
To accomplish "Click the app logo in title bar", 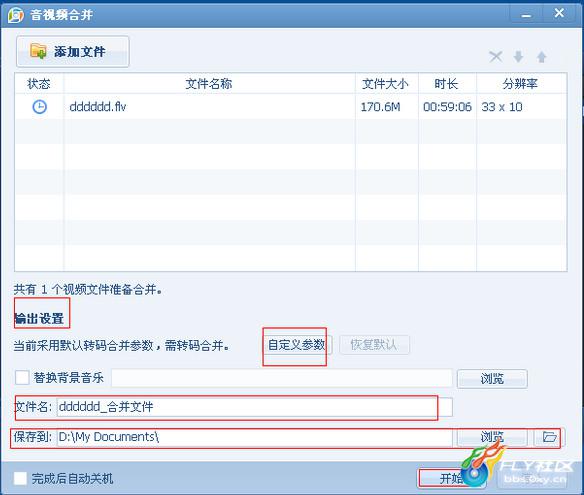I will point(16,15).
